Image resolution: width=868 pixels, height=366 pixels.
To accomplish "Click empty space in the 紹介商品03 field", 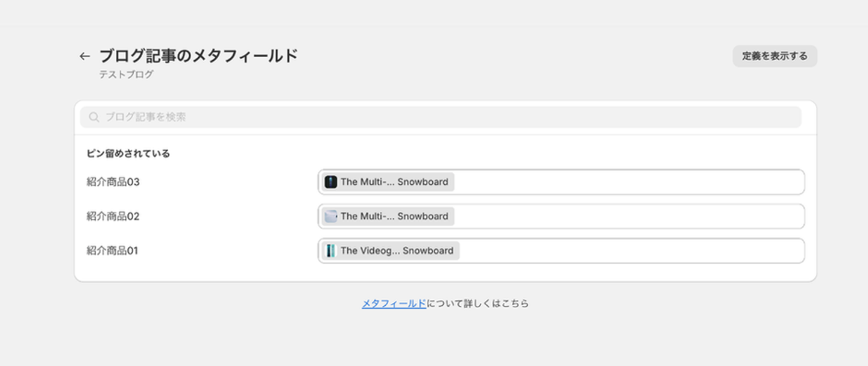I will click(x=627, y=182).
